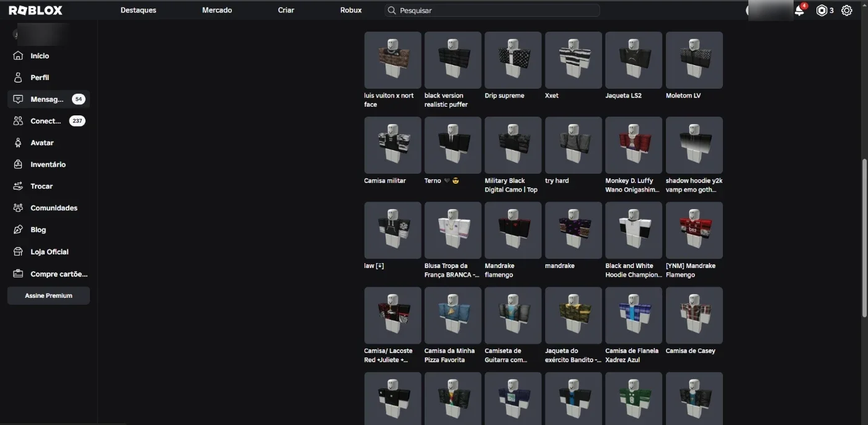Open Moletom LV thumbnail
The width and height of the screenshot is (868, 425).
(x=694, y=60)
